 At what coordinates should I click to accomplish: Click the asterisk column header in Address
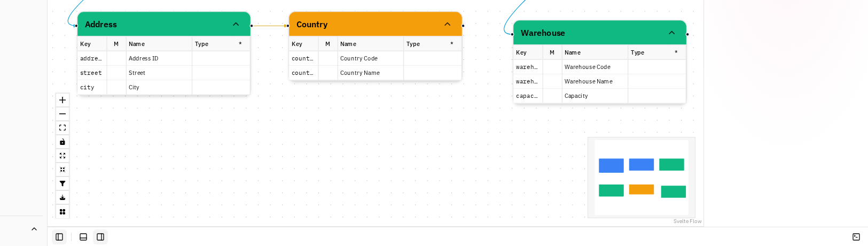(x=240, y=44)
